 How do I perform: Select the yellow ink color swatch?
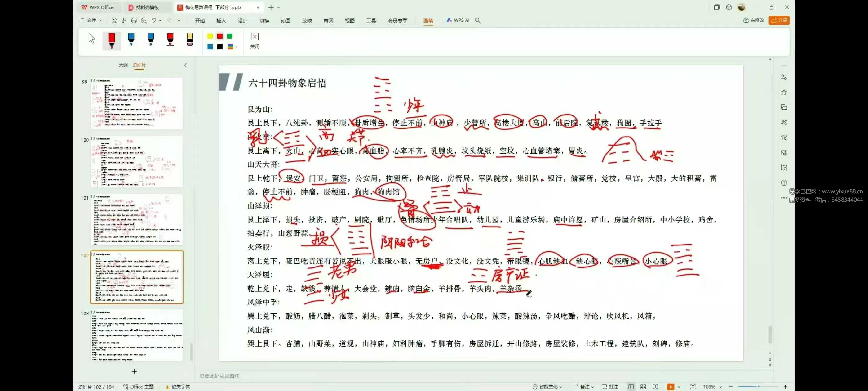210,36
